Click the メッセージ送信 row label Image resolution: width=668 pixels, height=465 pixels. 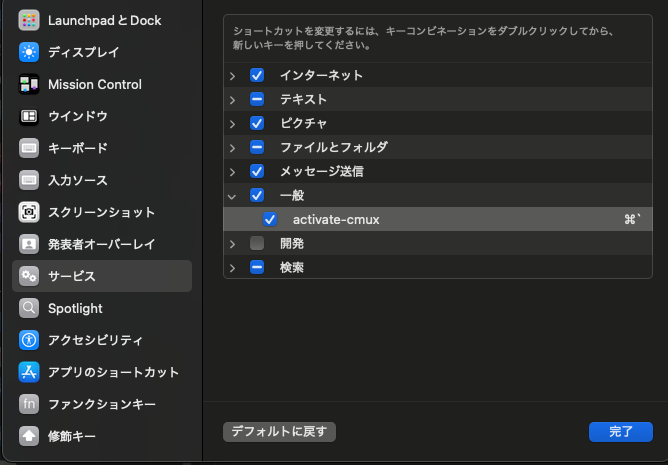322,171
